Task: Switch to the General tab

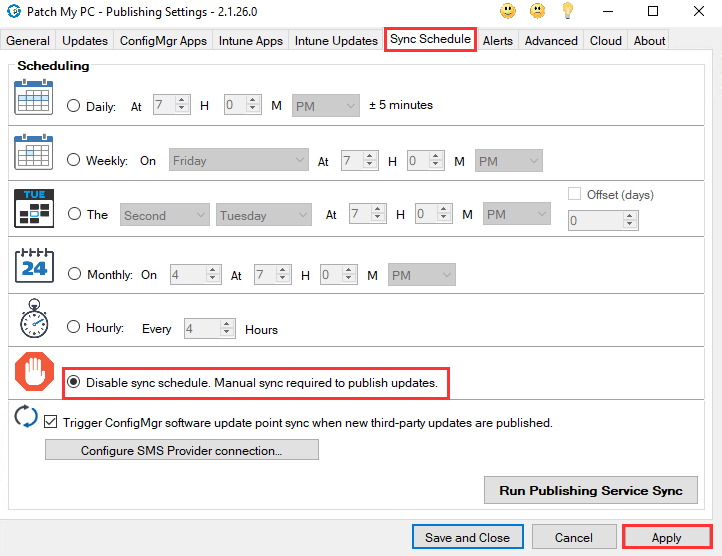Action: click(28, 41)
